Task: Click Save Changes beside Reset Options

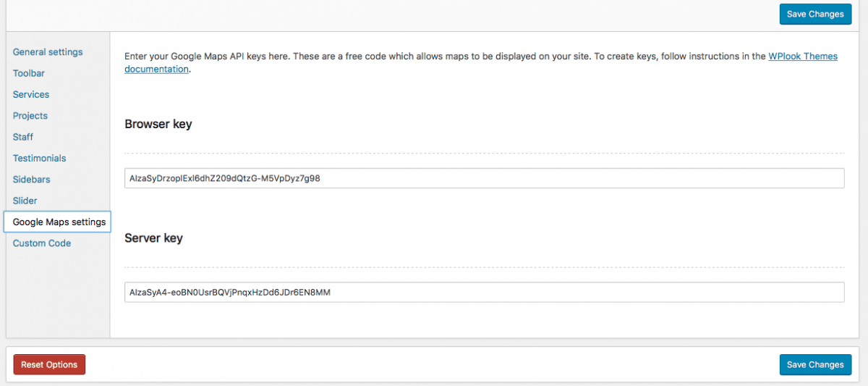Action: (x=815, y=365)
